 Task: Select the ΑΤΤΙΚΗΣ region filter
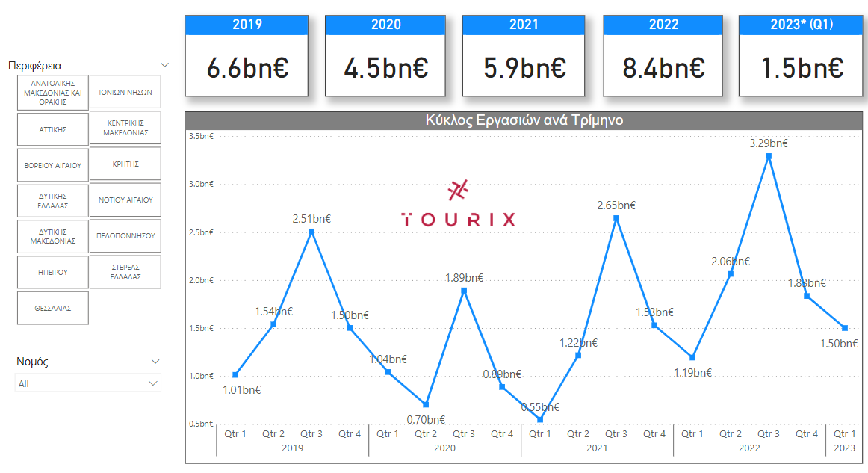tap(53, 129)
